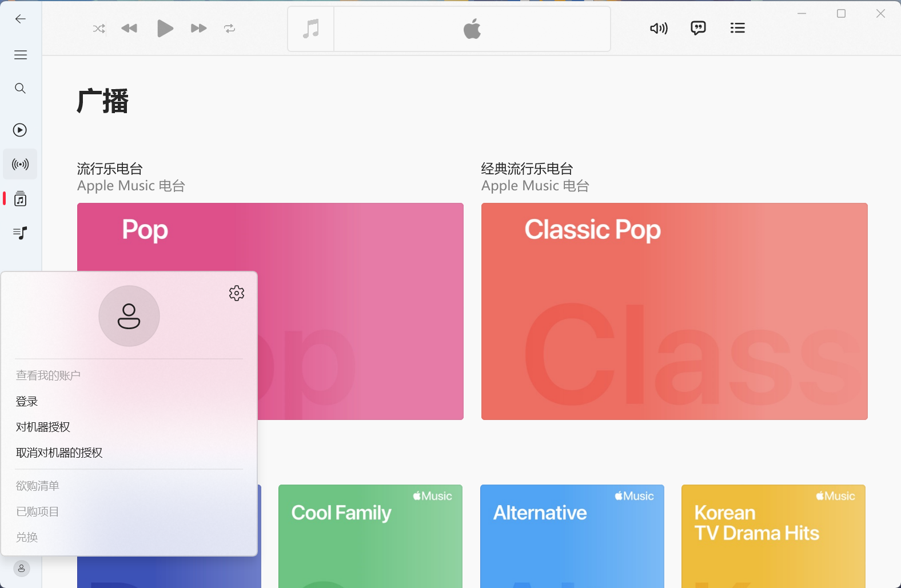The image size is (901, 588).
Task: Open the Classic Pop station tile
Action: (x=674, y=311)
